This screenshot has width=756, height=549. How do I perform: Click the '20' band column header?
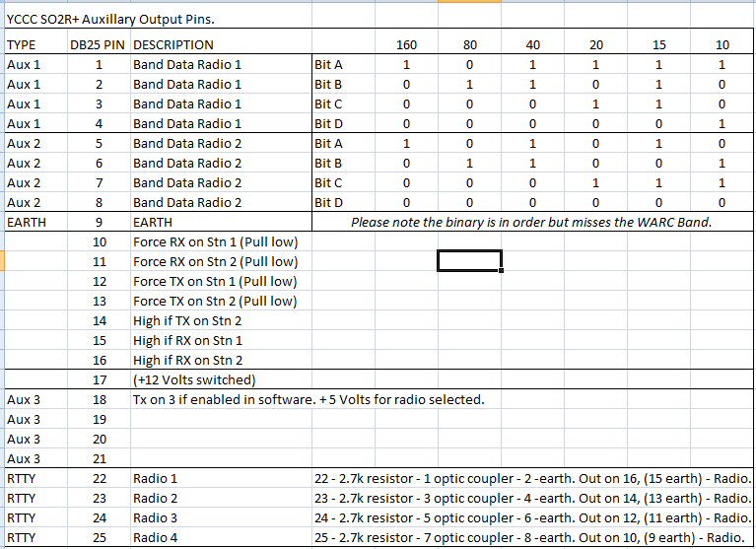[x=595, y=44]
